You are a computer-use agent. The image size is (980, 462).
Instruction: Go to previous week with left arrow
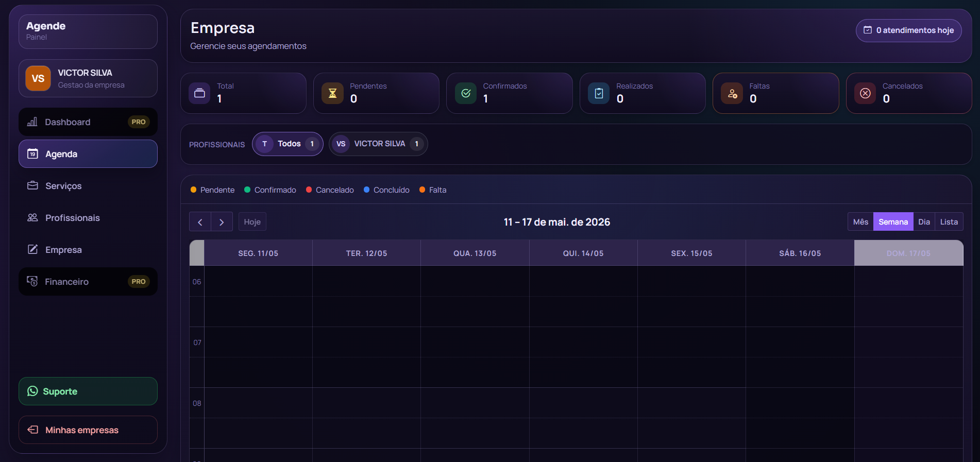coord(200,221)
